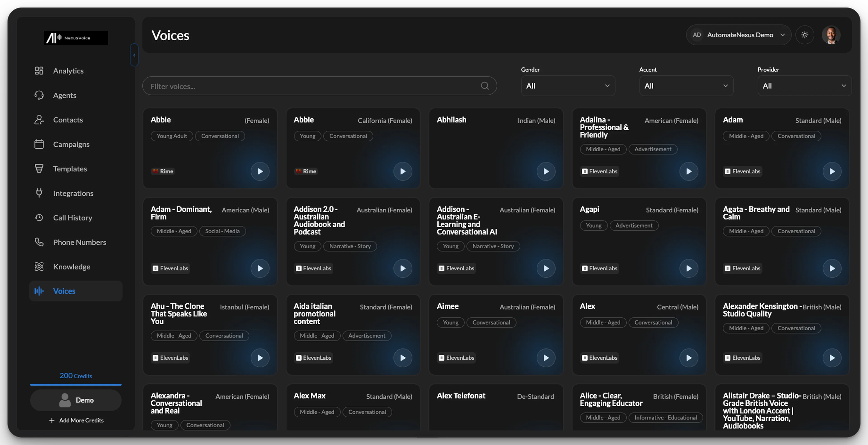Screen dimensions: 868x445
Task: Click the AD initials badge in header
Action: point(697,35)
